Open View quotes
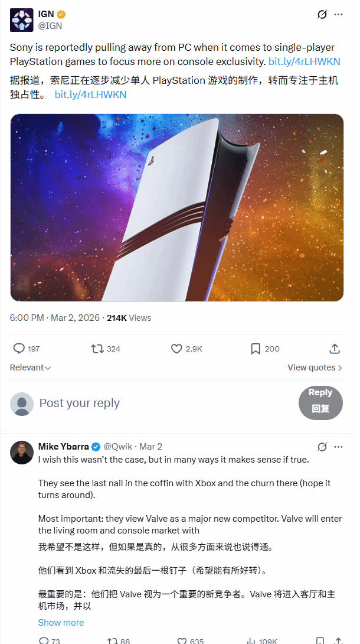360x644 pixels. click(x=315, y=367)
